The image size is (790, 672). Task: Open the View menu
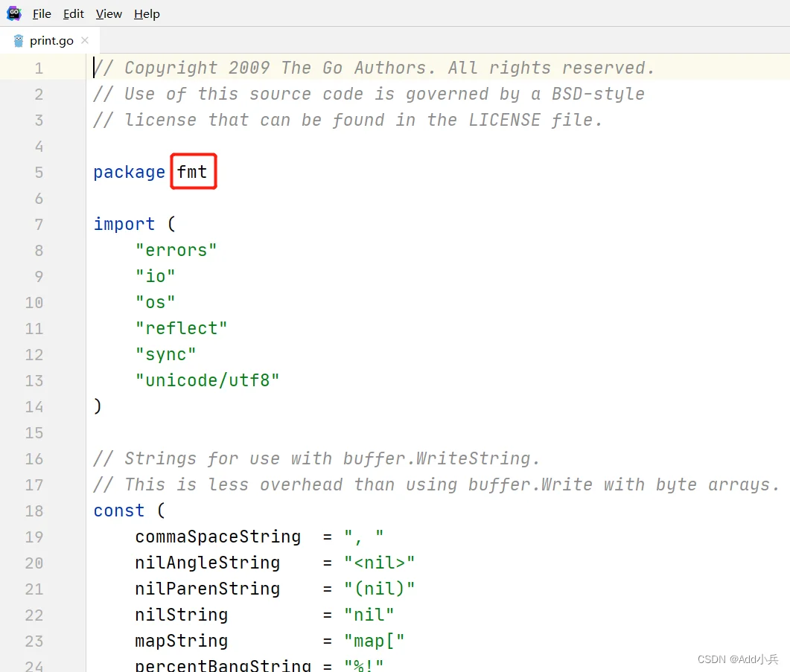109,14
